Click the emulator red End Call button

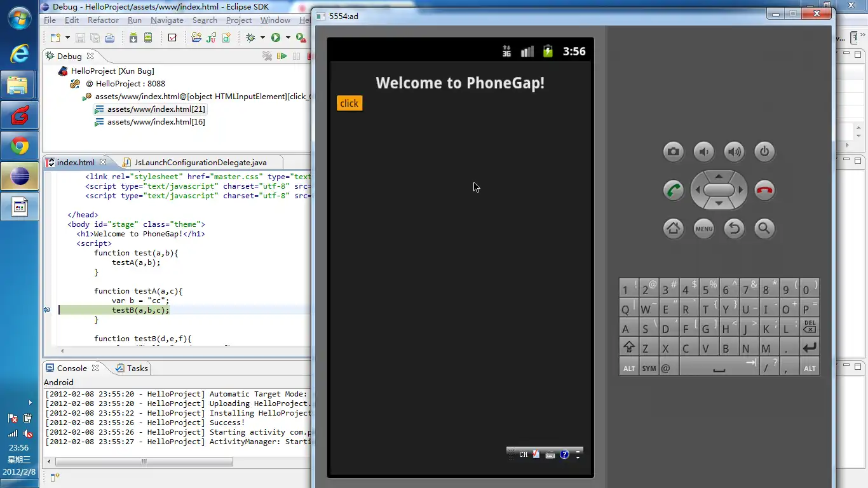point(764,190)
